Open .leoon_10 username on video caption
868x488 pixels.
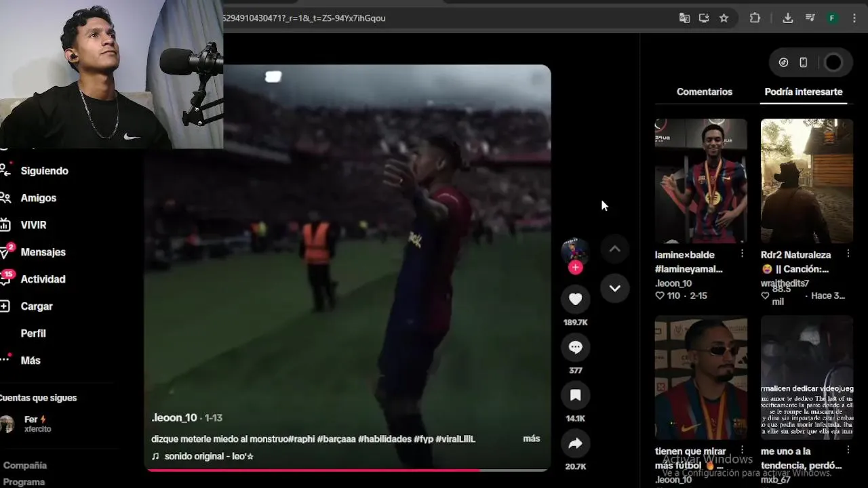tap(174, 418)
